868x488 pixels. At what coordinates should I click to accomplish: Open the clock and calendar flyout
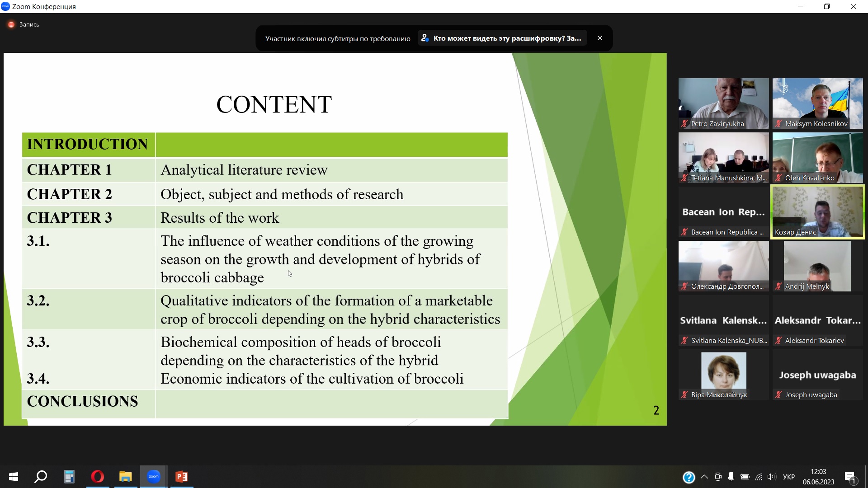(818, 477)
